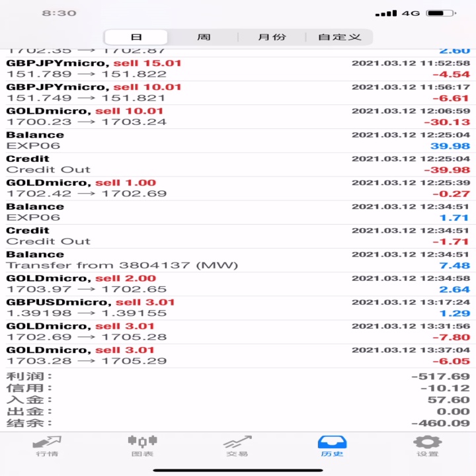The width and height of the screenshot is (476, 476).
Task: Switch to the 周 week filter
Action: 204,37
